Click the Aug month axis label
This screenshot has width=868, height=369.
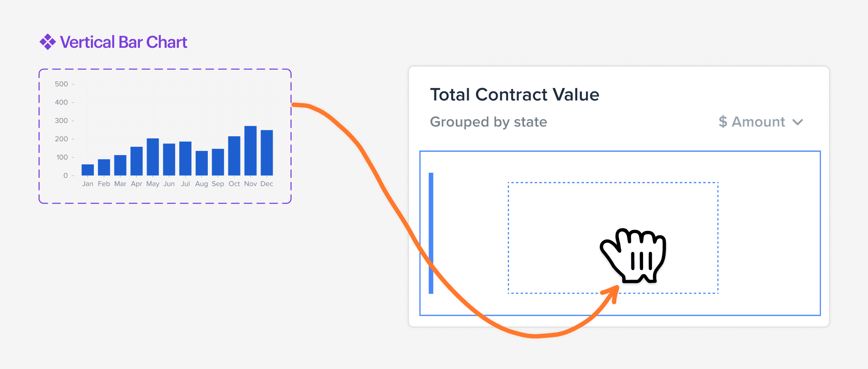pyautogui.click(x=201, y=184)
